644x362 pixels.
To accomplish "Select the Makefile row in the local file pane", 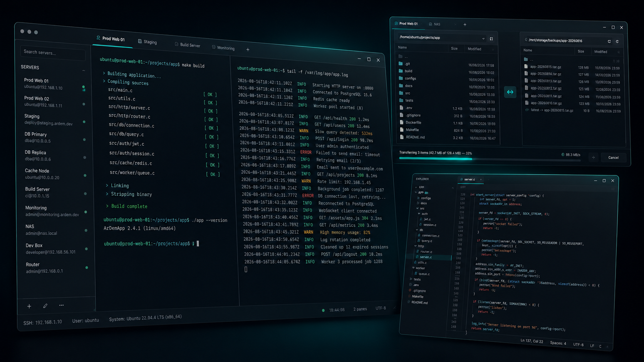I will tap(448, 130).
